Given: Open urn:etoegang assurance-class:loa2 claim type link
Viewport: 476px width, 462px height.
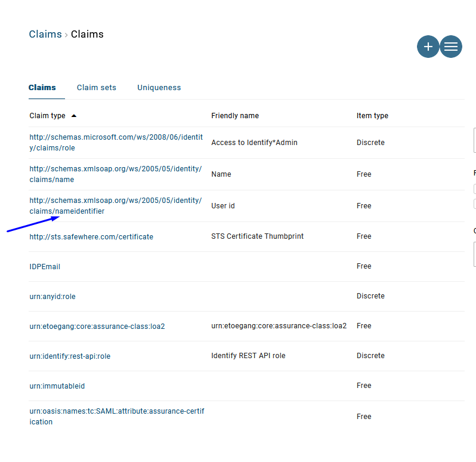Looking at the screenshot, I should 97,327.
